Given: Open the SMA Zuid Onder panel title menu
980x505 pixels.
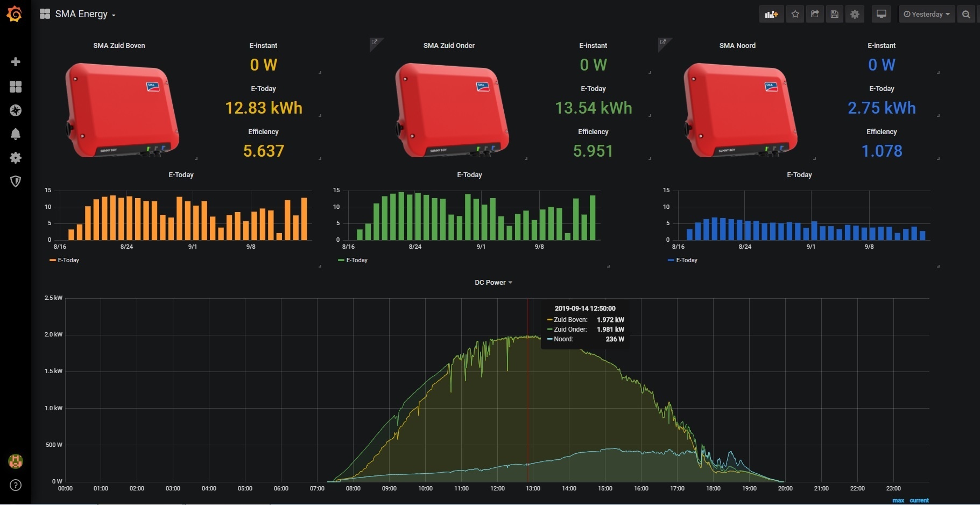Looking at the screenshot, I should click(x=449, y=46).
